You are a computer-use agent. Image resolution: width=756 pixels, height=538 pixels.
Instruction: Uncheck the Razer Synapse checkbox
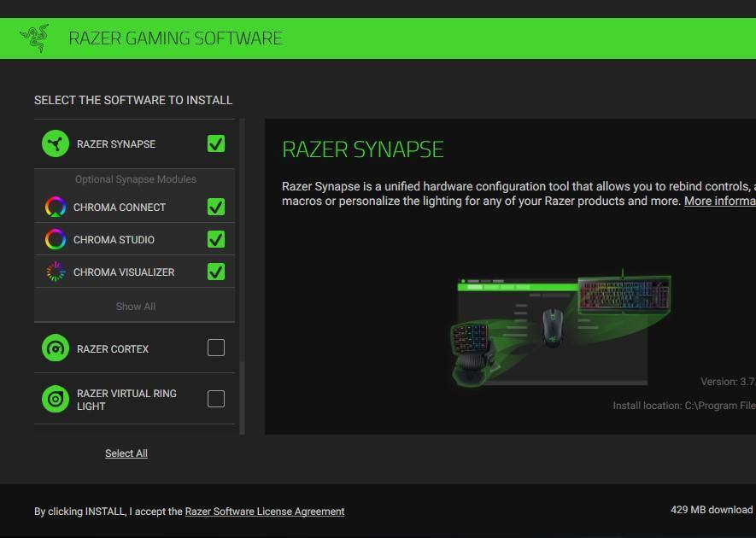(216, 143)
